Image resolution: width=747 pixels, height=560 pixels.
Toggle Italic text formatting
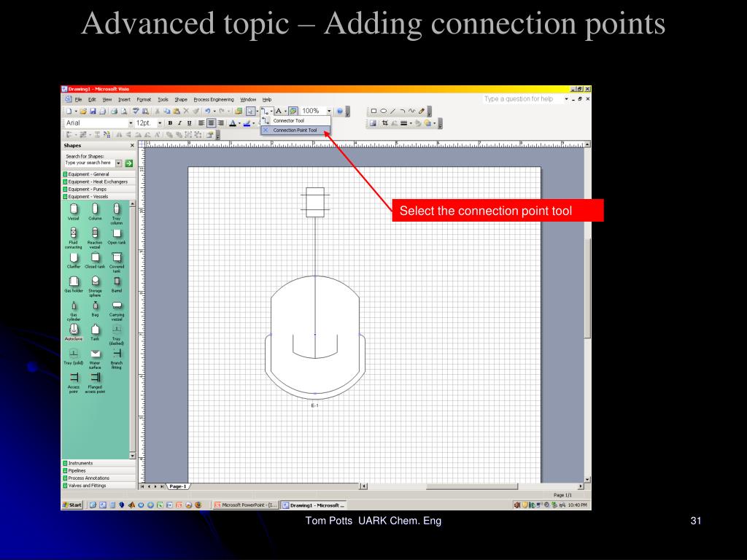(x=179, y=123)
